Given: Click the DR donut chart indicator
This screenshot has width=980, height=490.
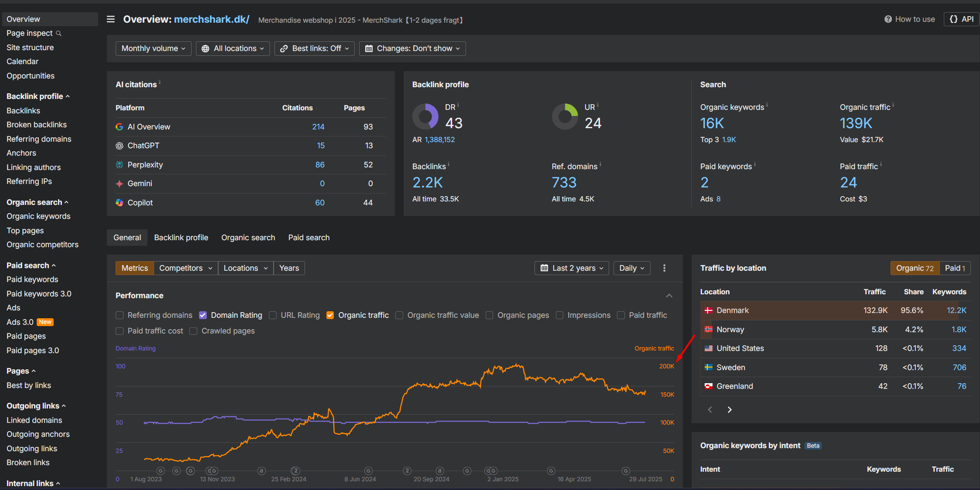Looking at the screenshot, I should (425, 116).
